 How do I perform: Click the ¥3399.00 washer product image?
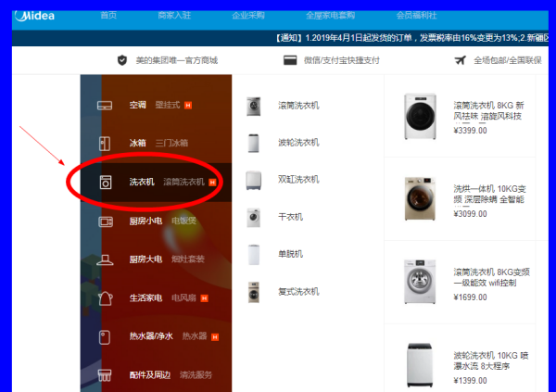[420, 117]
